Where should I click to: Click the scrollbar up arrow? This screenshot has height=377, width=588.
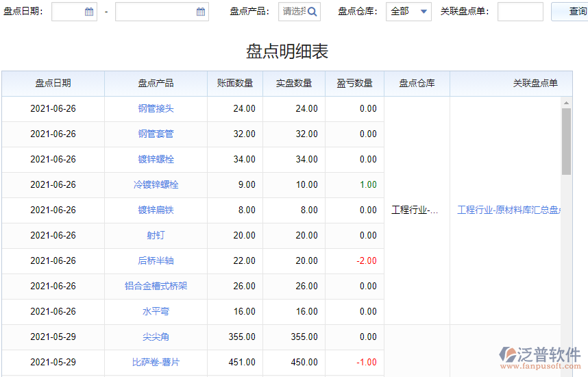[x=566, y=103]
